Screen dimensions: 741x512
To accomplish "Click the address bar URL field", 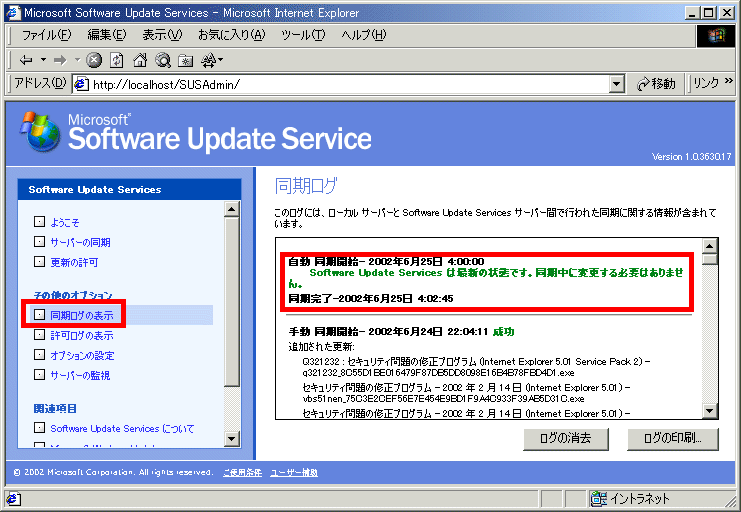I will tap(350, 85).
